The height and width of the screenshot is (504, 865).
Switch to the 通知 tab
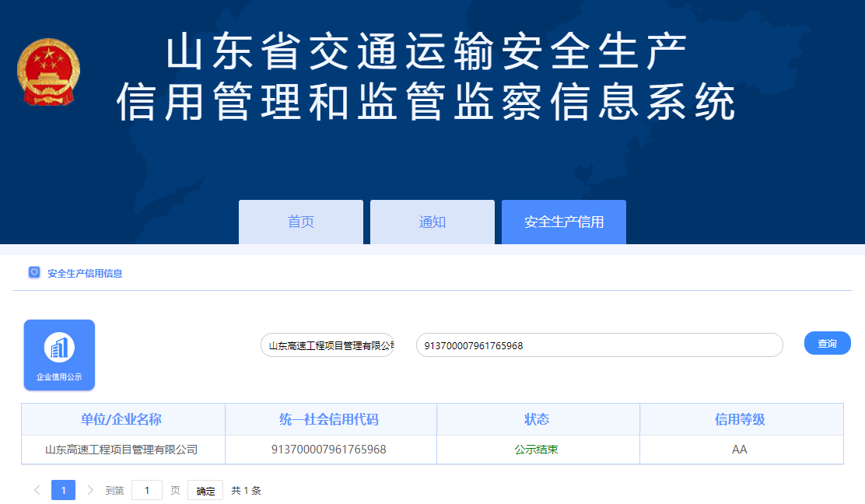click(432, 222)
